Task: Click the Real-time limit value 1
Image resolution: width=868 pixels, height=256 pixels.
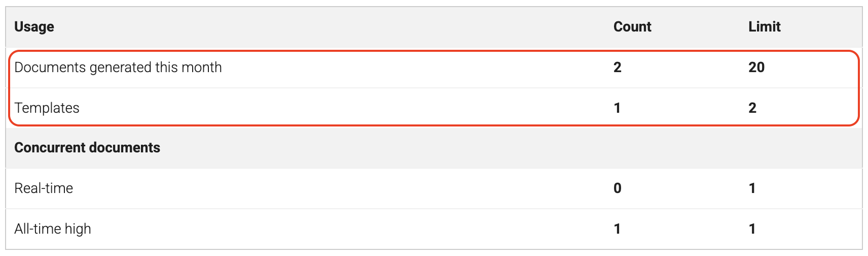Action: coord(752,188)
